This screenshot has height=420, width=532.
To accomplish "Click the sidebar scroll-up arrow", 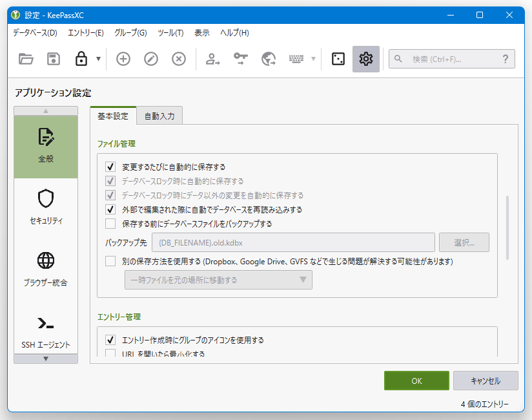I will [46, 110].
